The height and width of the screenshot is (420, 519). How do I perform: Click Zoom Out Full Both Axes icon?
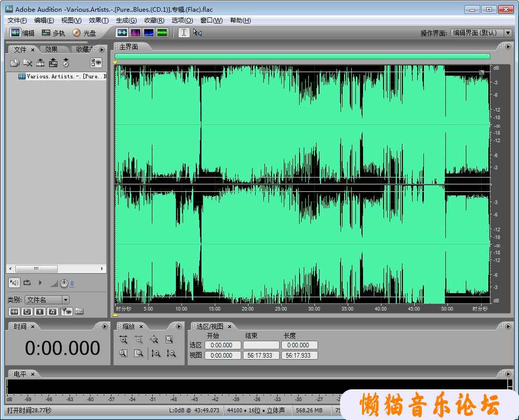tap(154, 340)
